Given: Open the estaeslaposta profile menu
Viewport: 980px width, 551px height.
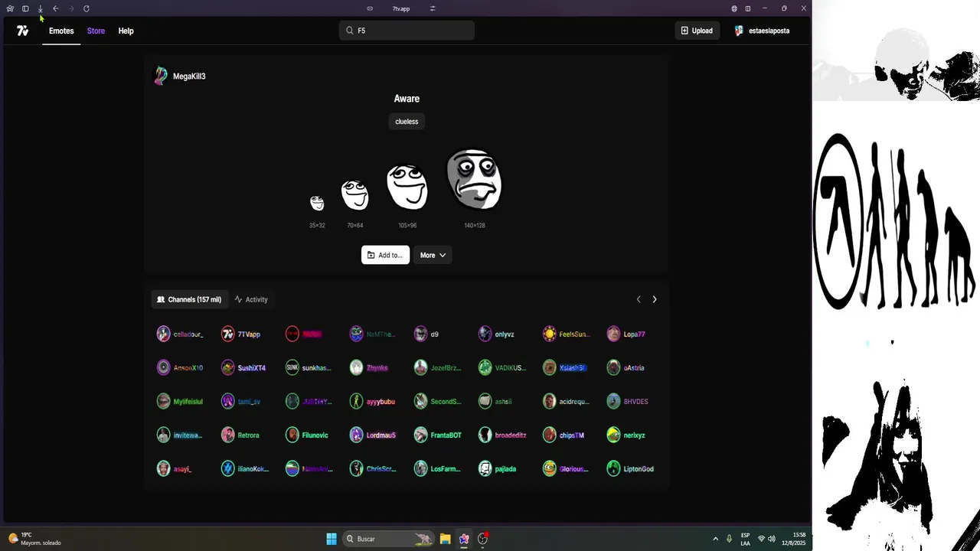Looking at the screenshot, I should click(762, 31).
